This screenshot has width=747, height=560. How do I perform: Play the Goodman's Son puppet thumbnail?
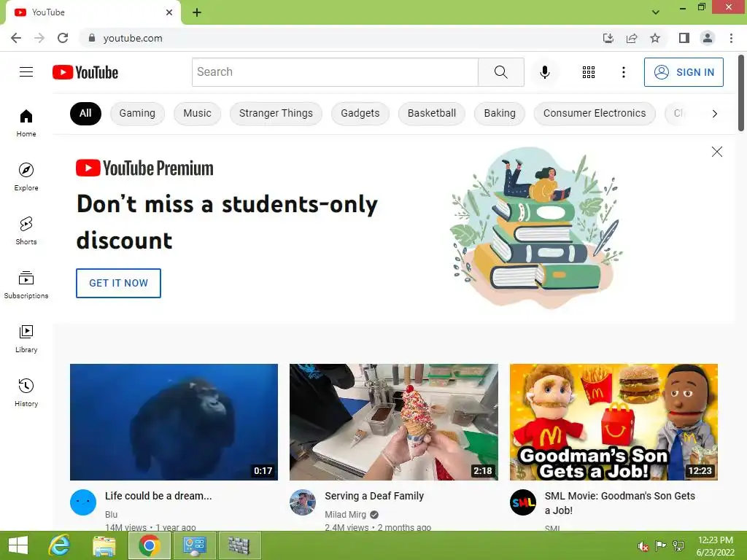(614, 422)
